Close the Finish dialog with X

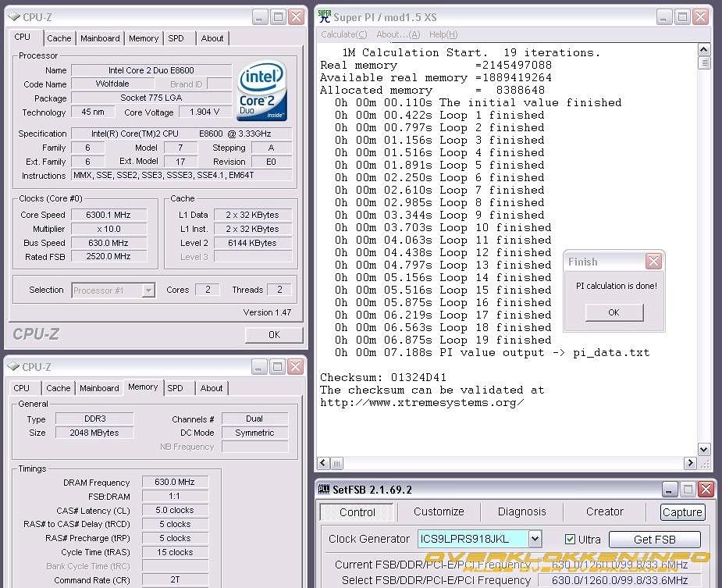pyautogui.click(x=653, y=262)
